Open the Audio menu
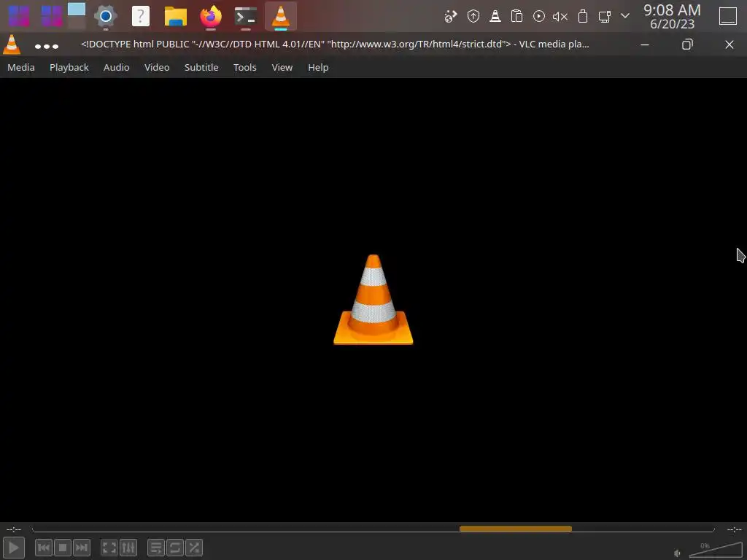747x560 pixels. tap(116, 68)
